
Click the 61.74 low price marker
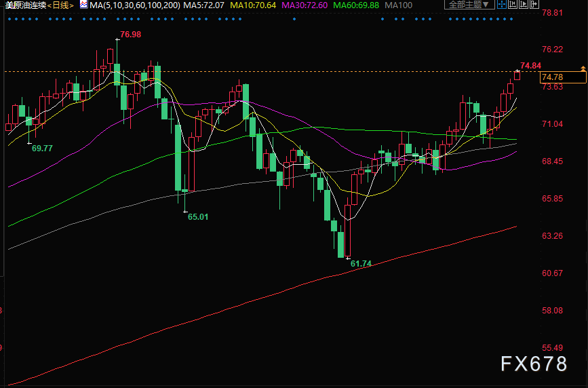(x=361, y=262)
